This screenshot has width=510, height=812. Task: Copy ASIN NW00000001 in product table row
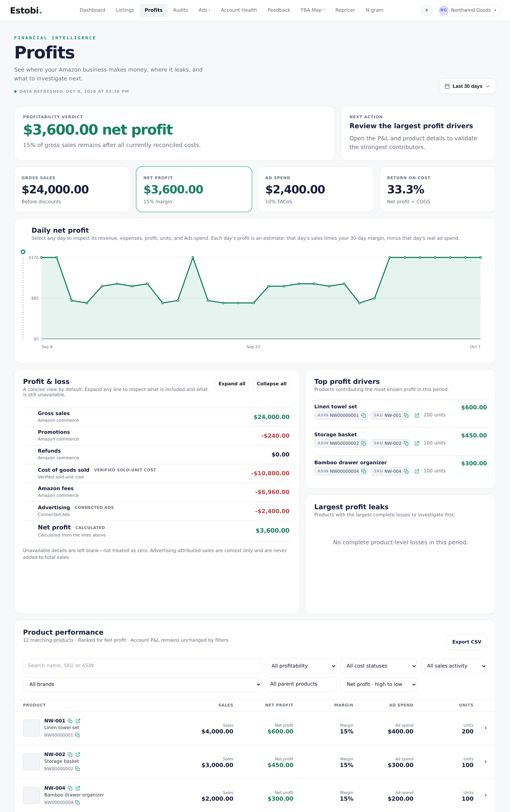(x=78, y=735)
